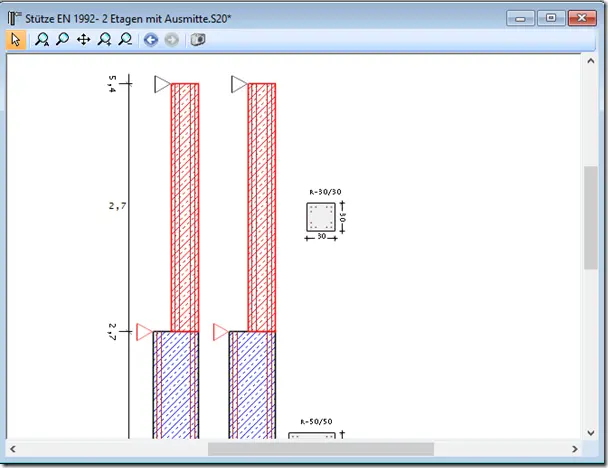Click the 5,4 top elevation label
This screenshot has height=468, width=608.
coord(112,84)
